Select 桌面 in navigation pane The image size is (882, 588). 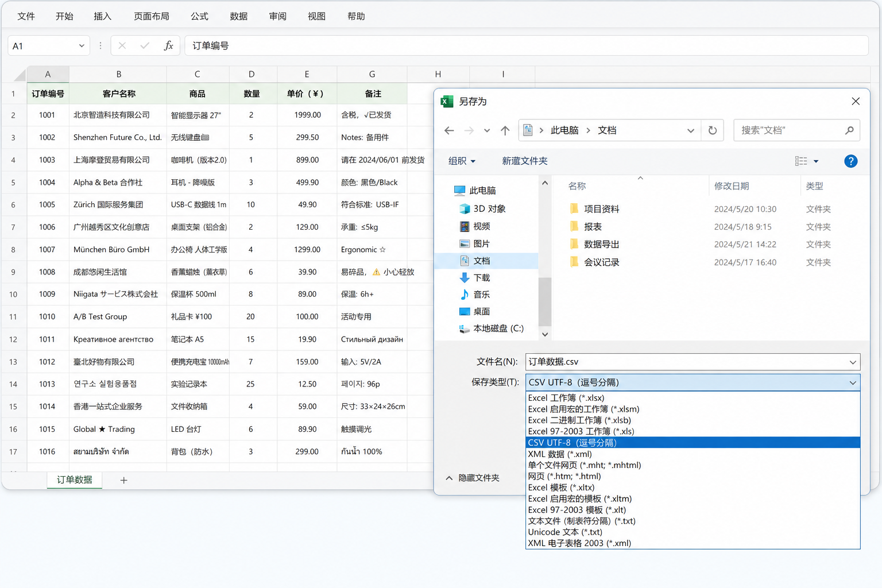475,312
